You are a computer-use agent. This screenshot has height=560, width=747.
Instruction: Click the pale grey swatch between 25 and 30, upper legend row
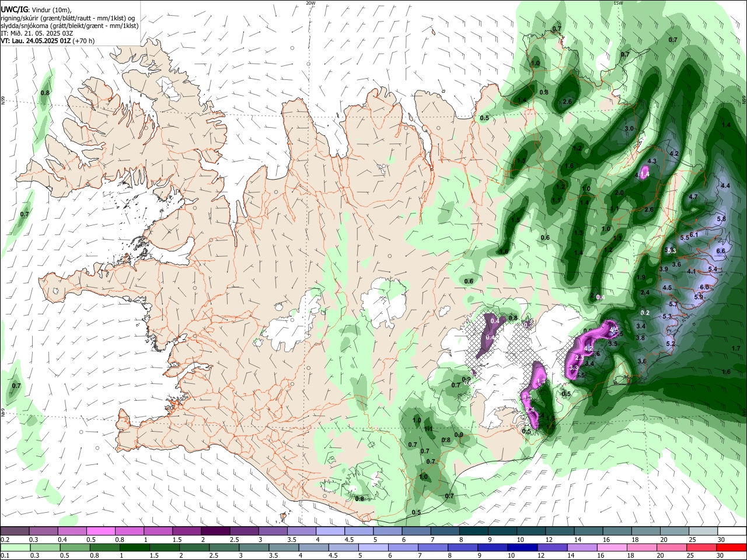(x=703, y=531)
